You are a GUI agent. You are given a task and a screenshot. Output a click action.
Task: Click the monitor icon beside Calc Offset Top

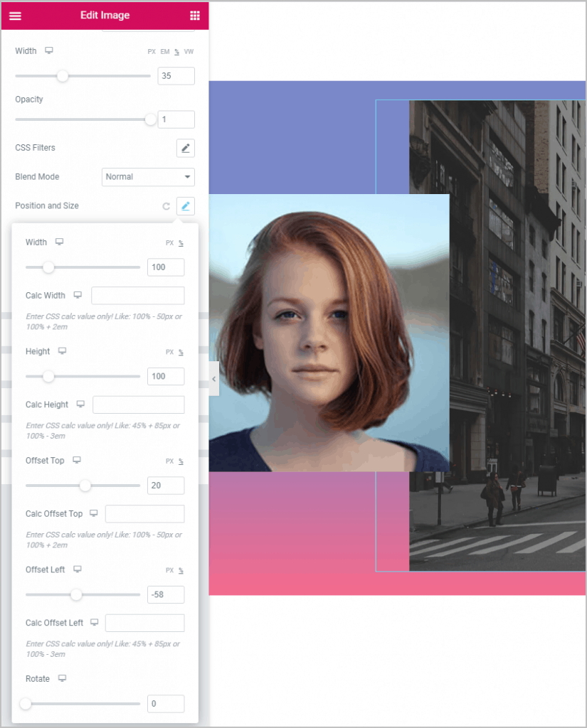(x=92, y=513)
